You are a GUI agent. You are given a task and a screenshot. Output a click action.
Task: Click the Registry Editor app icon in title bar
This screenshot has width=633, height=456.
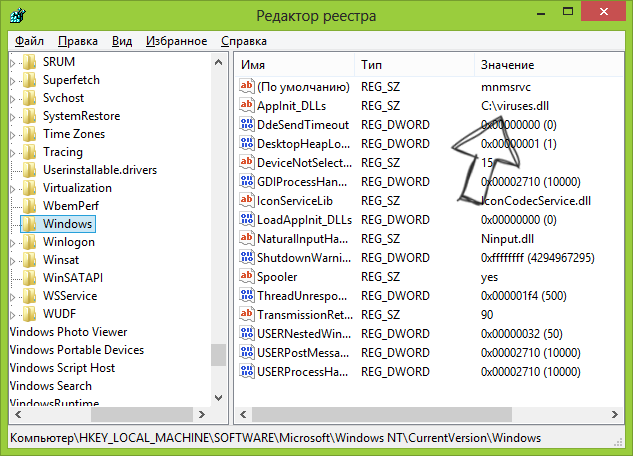pyautogui.click(x=18, y=16)
